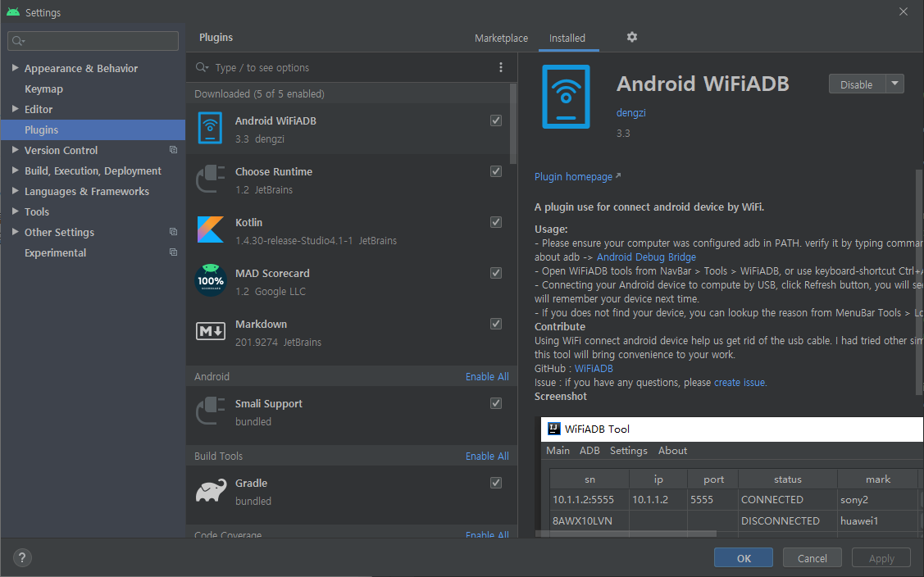Click the MAD Scorecard 100% icon
Screen dimensions: 924x577
(x=211, y=280)
